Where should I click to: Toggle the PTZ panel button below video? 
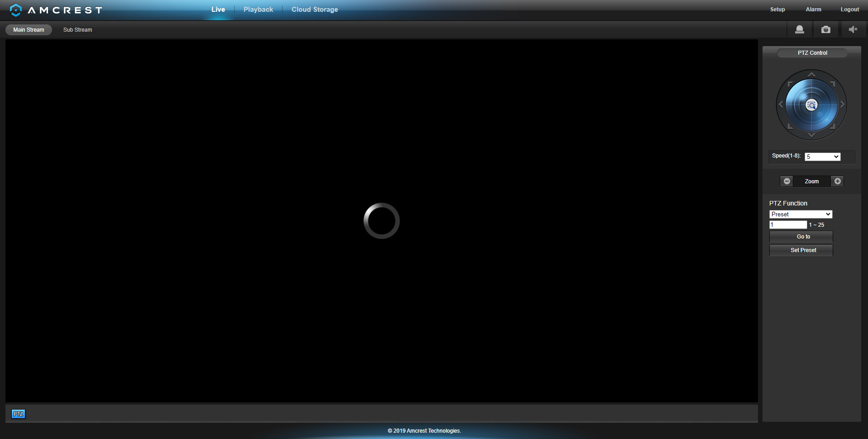[18, 414]
